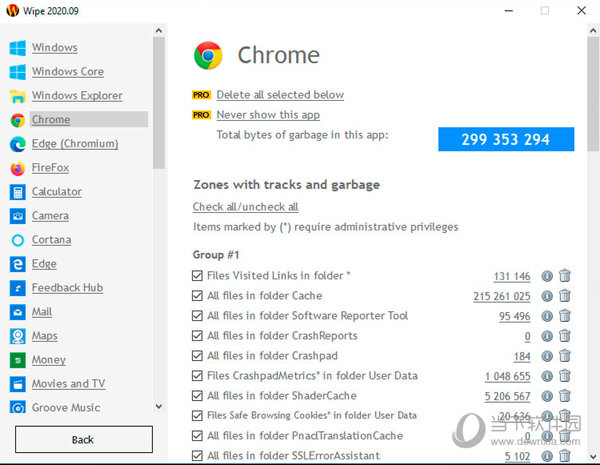Open Windows Core in app list
600x465 pixels.
[68, 72]
